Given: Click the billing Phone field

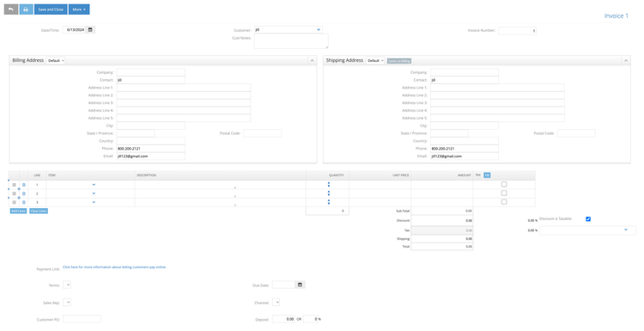Looking at the screenshot, I should click(151, 149).
